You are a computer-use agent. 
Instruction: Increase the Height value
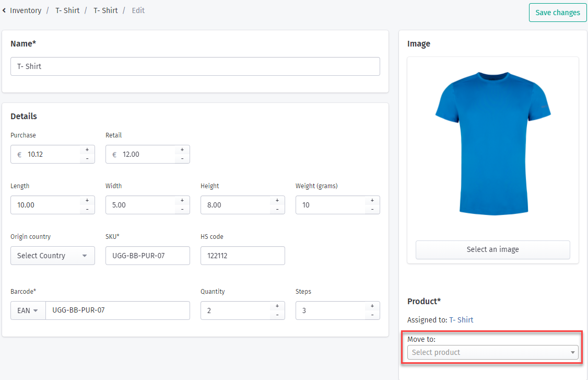tap(277, 201)
